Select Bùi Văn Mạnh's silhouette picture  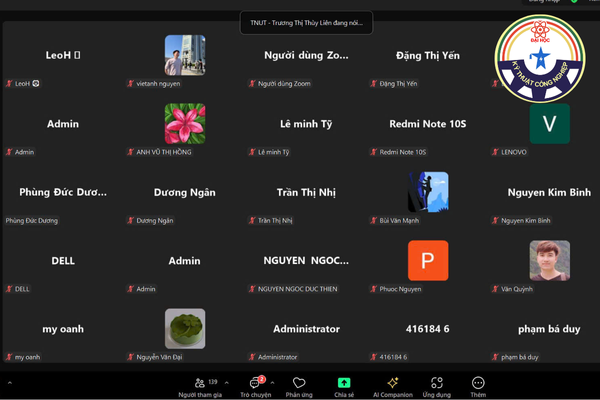coord(428,192)
